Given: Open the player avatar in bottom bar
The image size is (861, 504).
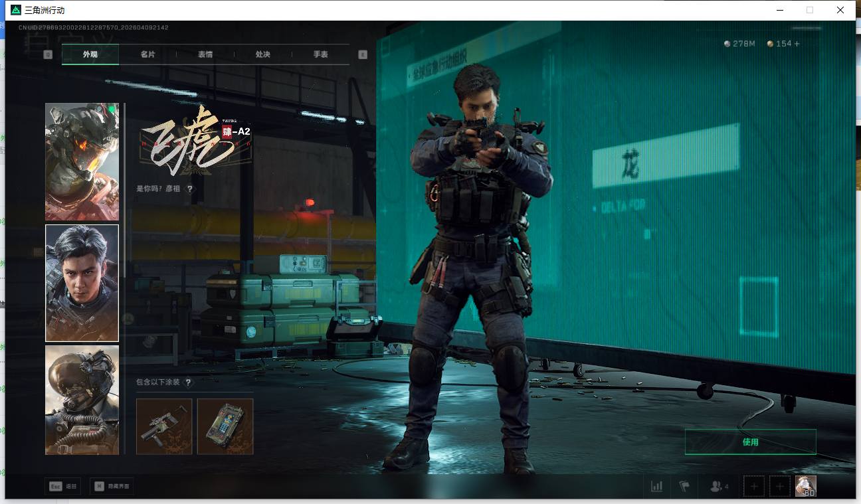Looking at the screenshot, I should pyautogui.click(x=806, y=487).
